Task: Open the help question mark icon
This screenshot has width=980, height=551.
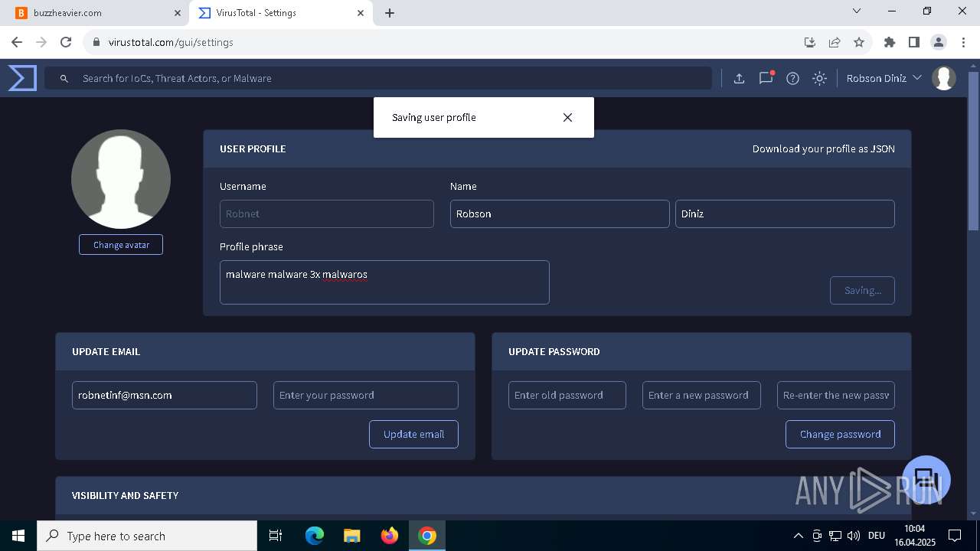Action: pos(792,78)
